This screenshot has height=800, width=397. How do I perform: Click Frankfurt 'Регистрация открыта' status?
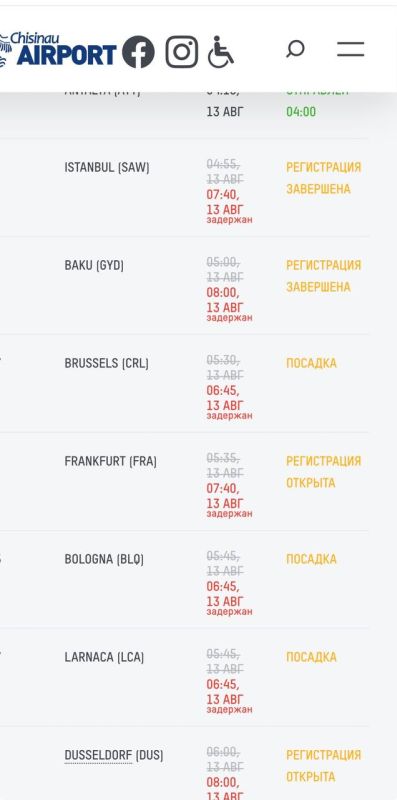(324, 472)
